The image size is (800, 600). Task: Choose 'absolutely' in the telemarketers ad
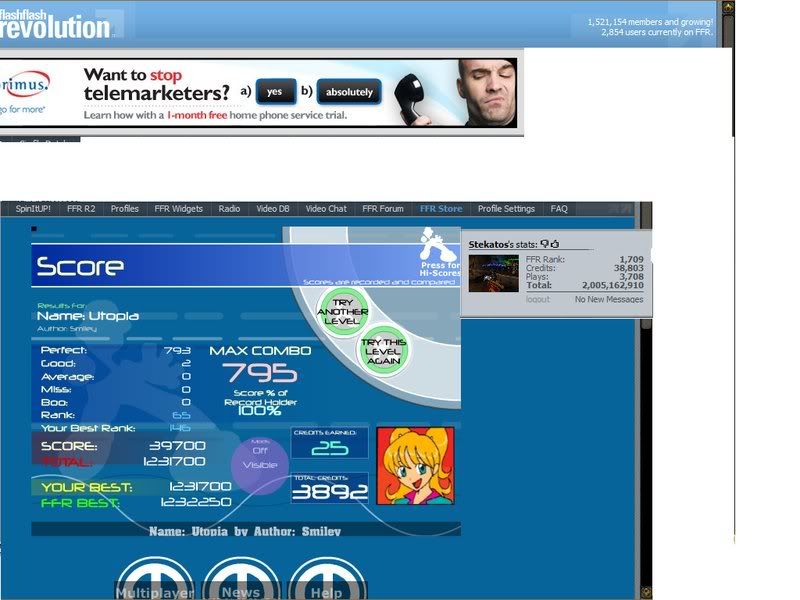click(349, 92)
